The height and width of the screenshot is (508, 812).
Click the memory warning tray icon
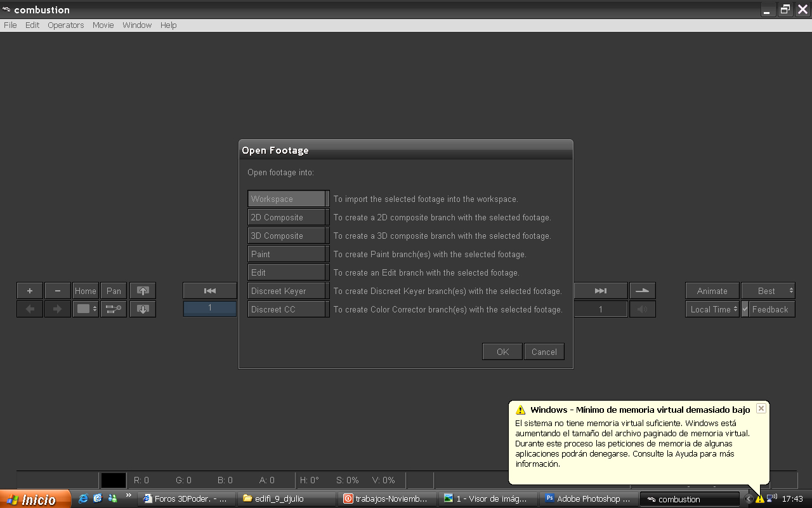coord(760,499)
